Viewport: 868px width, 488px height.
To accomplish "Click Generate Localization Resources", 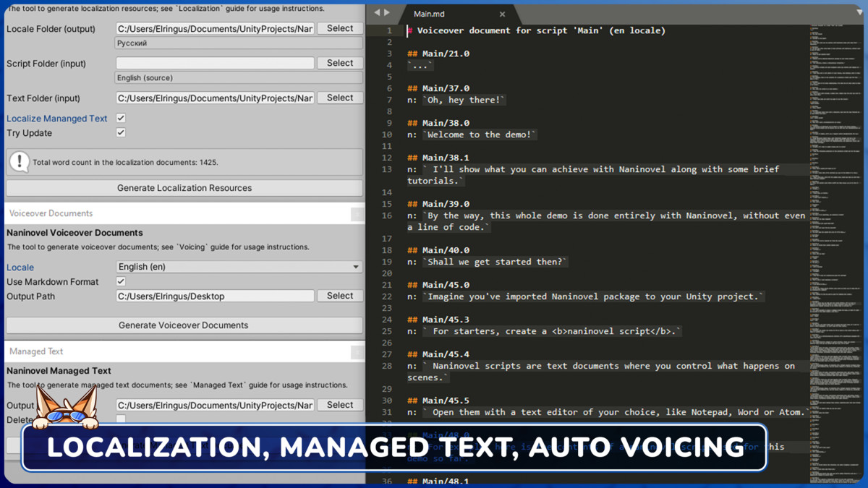I will 184,188.
